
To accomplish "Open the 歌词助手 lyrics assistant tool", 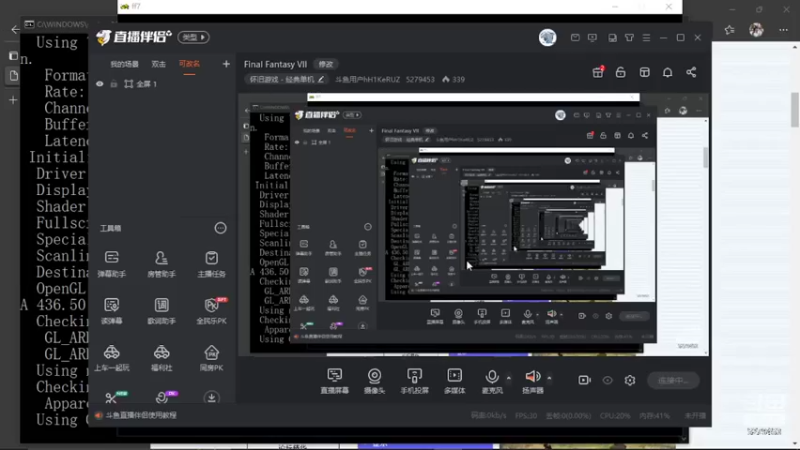I will (161, 311).
